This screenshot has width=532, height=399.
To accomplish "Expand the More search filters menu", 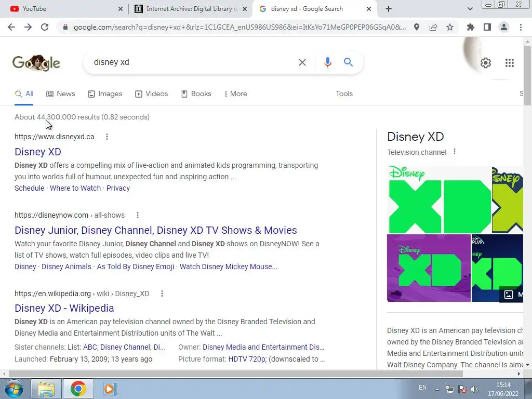I will click(x=235, y=94).
